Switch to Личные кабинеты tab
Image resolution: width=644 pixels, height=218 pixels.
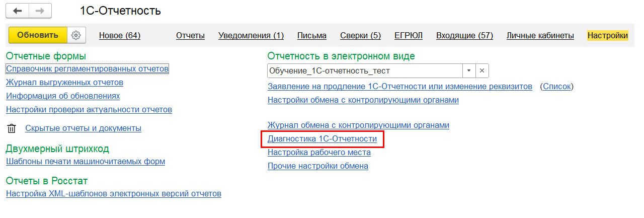point(540,35)
